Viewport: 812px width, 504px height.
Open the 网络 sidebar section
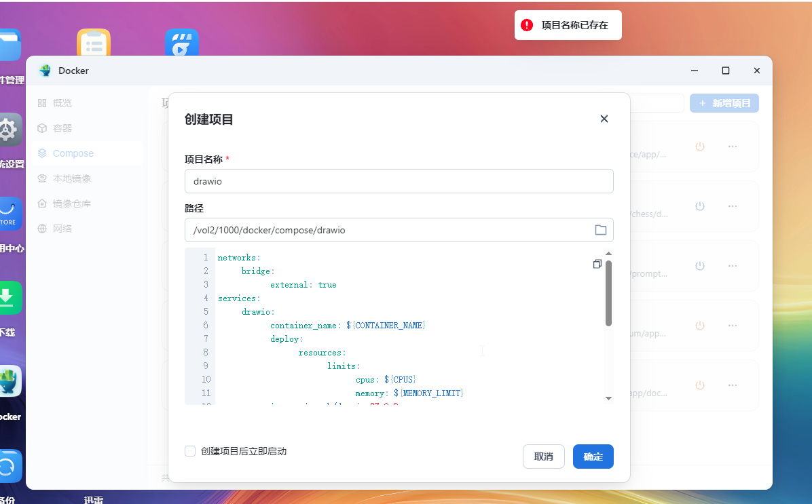62,229
